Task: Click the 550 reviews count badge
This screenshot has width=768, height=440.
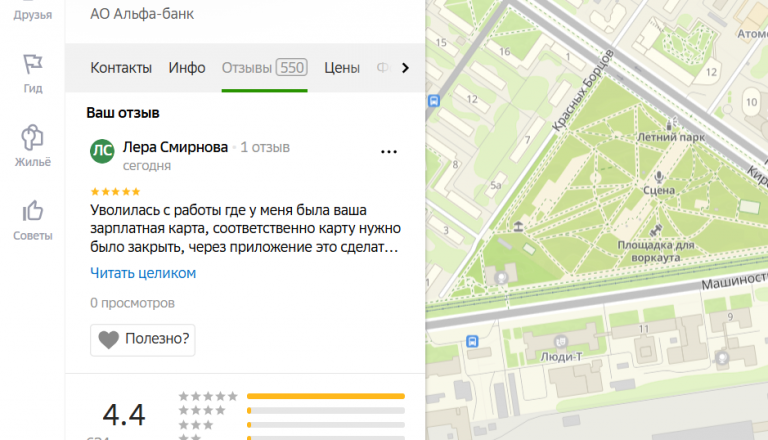Action: [x=292, y=67]
